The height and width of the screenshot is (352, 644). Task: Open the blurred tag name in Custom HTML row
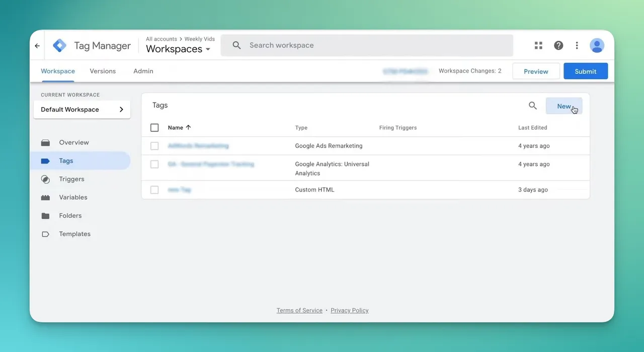click(179, 190)
